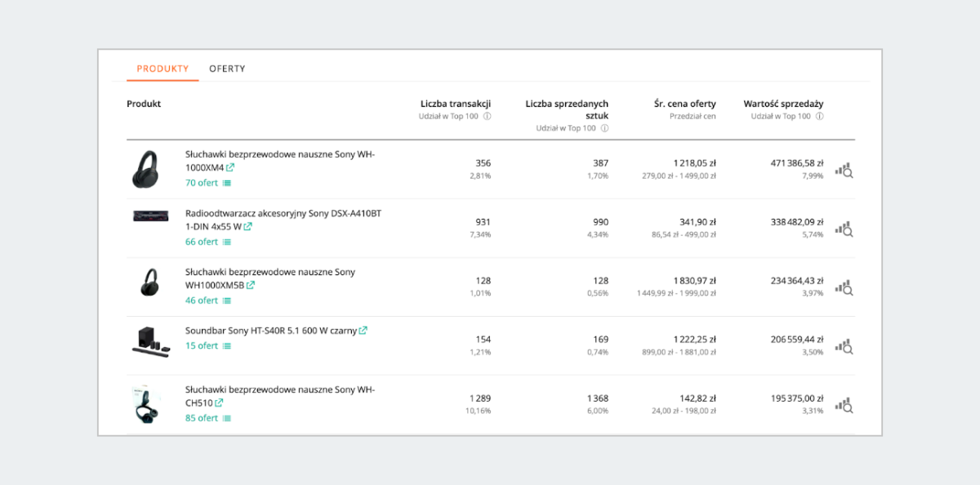Click the Śr. cena oferty column header
The image size is (980, 485).
[684, 104]
